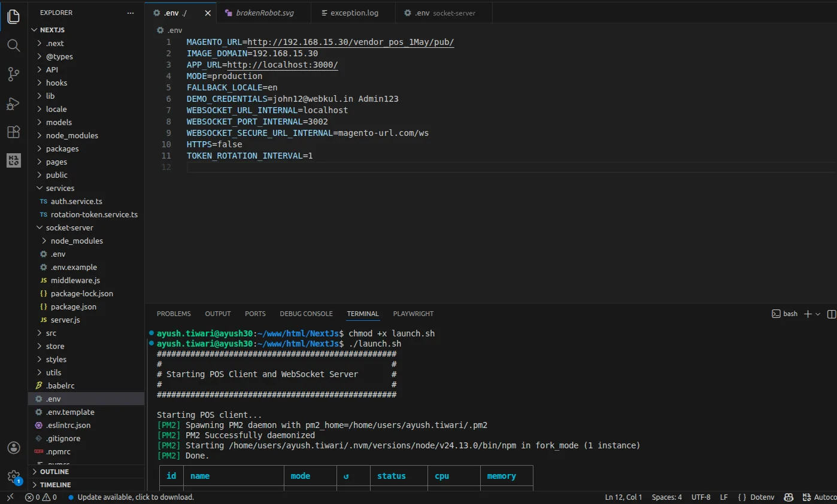
Task: Expand the pages folder
Action: click(x=86, y=162)
